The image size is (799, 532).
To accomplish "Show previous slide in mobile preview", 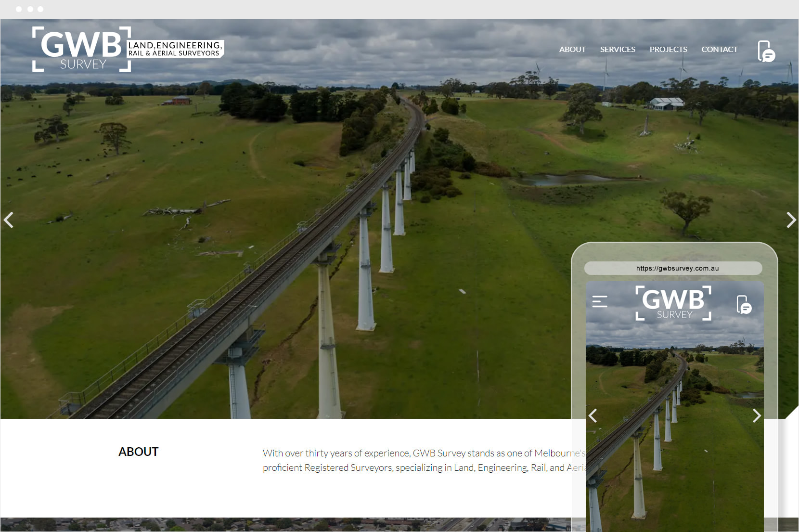I will [x=593, y=415].
